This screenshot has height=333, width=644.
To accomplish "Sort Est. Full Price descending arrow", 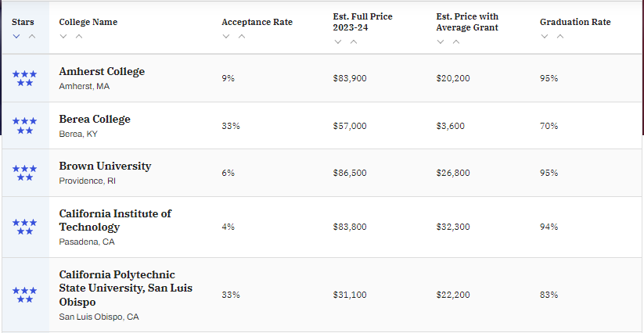I will (338, 41).
